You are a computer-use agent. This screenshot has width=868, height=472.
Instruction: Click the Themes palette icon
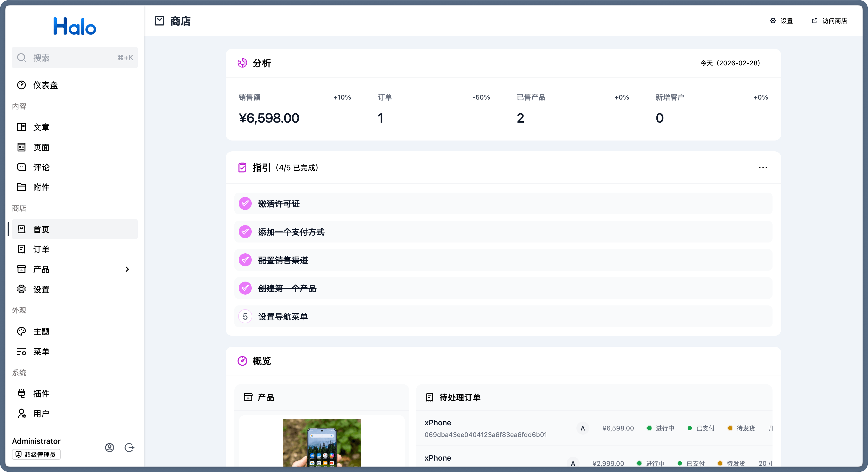point(22,331)
